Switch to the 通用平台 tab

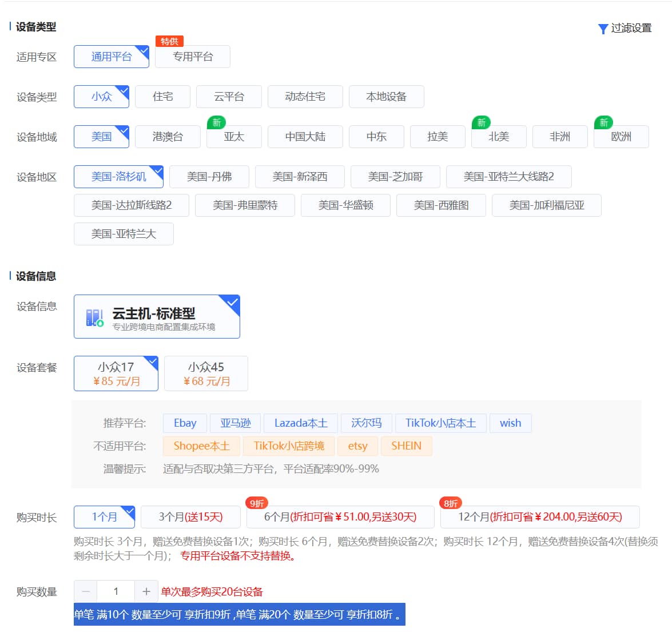(x=111, y=57)
